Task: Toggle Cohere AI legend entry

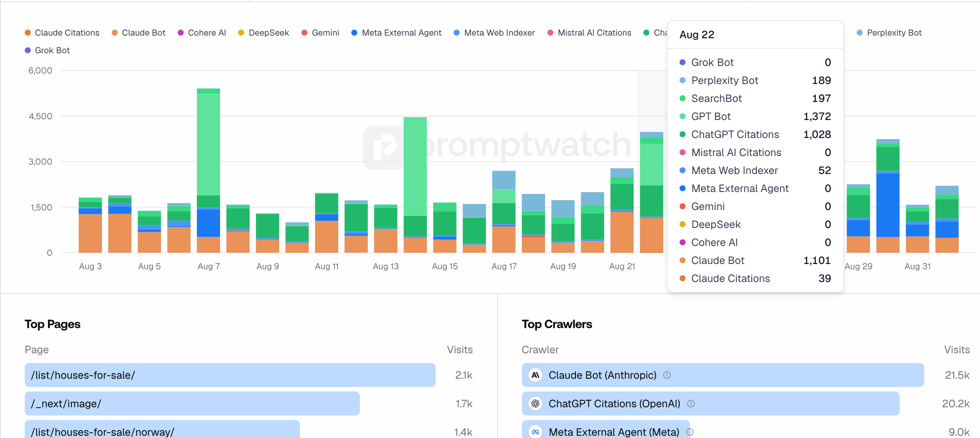Action: point(202,33)
